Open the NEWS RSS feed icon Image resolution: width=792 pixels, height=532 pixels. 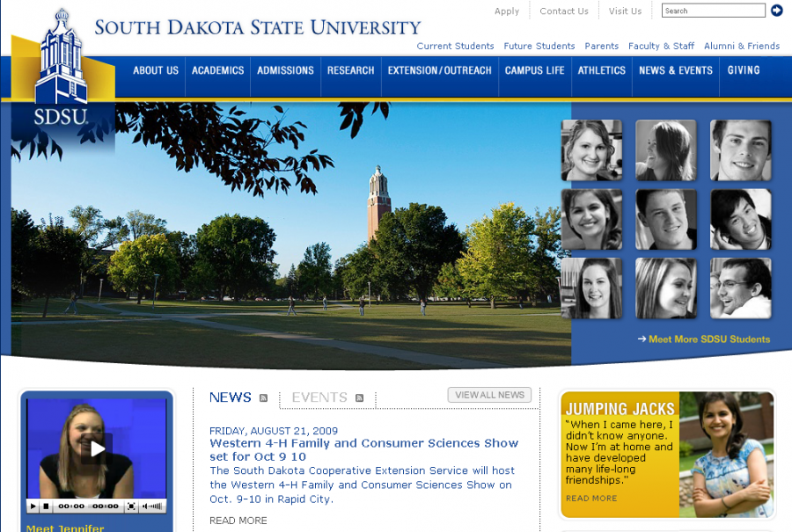tap(263, 397)
